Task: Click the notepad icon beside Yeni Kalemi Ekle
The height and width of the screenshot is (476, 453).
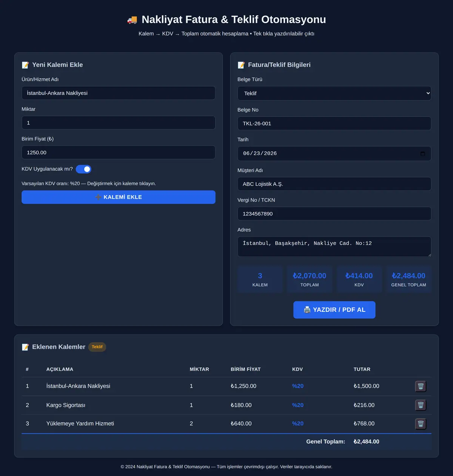Action: pos(25,65)
